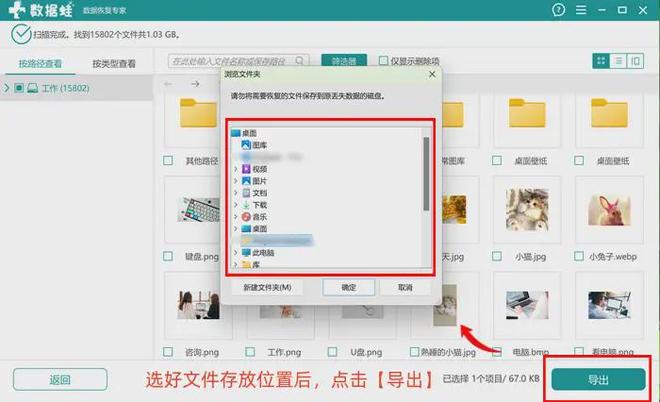Expand 文档 node in folder tree
This screenshot has width=660, height=402.
[235, 192]
